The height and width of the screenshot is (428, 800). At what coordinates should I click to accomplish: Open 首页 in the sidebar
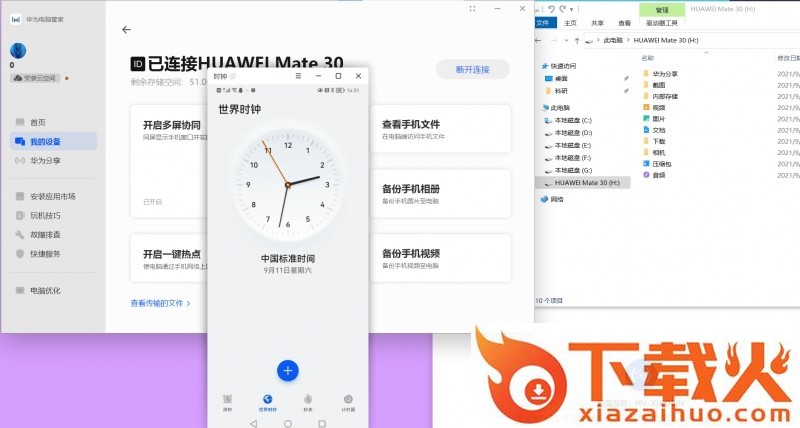38,122
